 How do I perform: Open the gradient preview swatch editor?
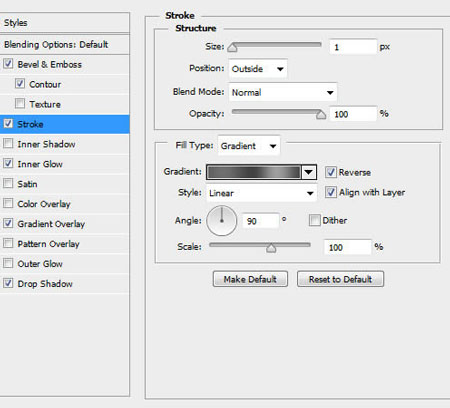tap(254, 172)
